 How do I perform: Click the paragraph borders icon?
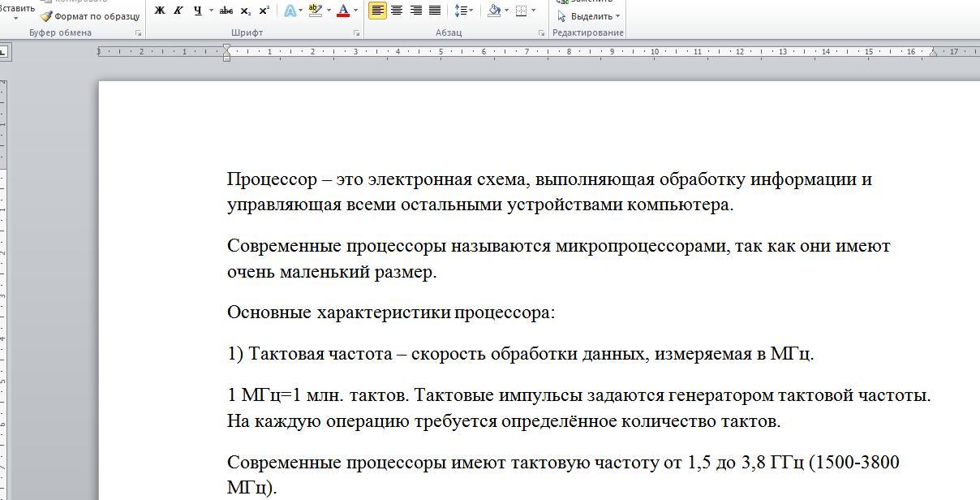pyautogui.click(x=522, y=11)
